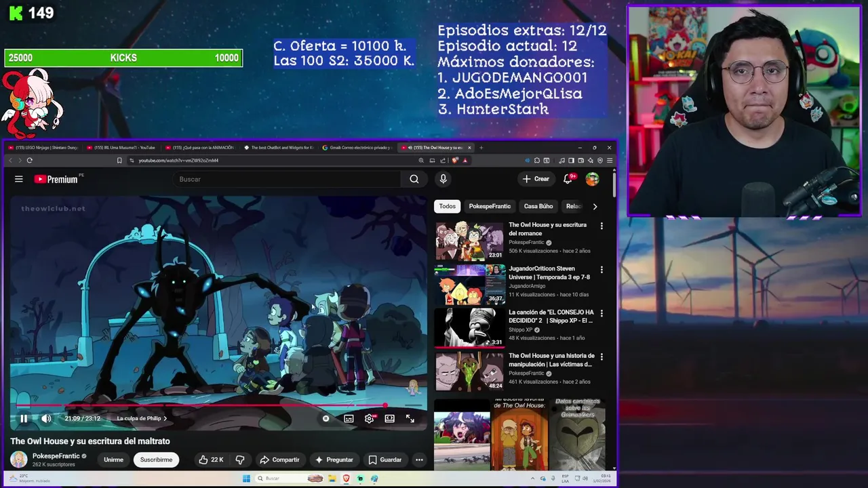The image size is (868, 488).
Task: Select the PokespeFrantic filter chip
Action: tap(490, 206)
